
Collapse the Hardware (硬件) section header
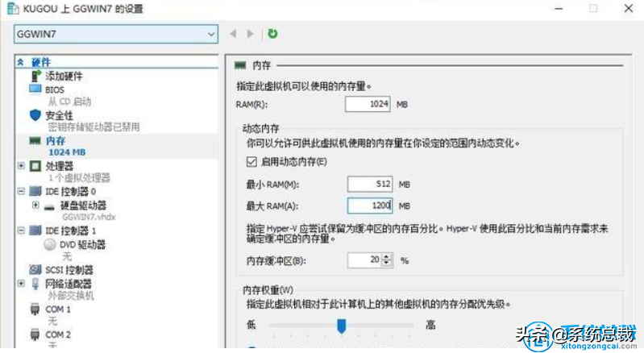point(20,62)
